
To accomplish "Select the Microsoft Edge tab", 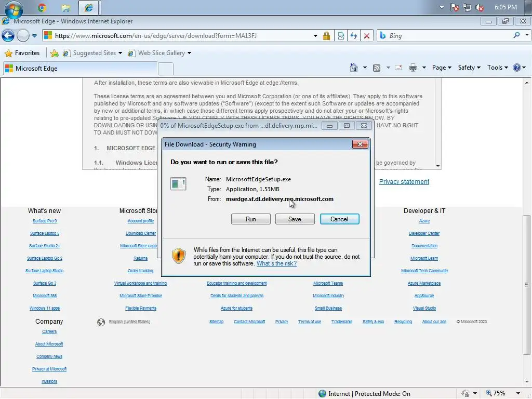I will point(80,69).
